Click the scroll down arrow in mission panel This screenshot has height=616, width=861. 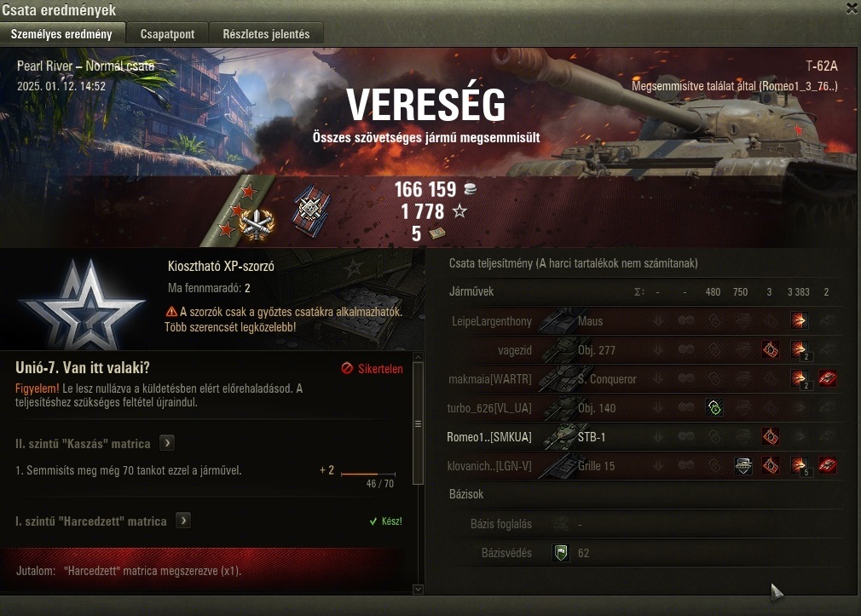pyautogui.click(x=418, y=589)
